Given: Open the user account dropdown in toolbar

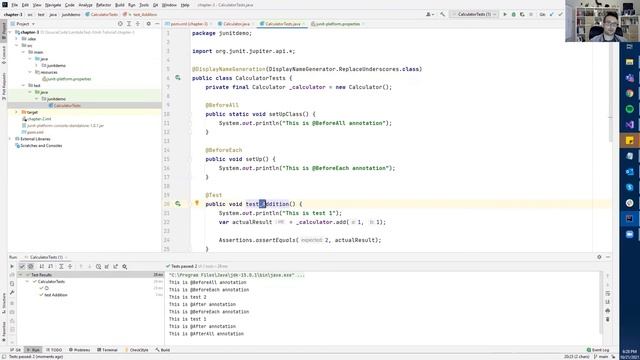Looking at the screenshot, I should pyautogui.click(x=430, y=14).
